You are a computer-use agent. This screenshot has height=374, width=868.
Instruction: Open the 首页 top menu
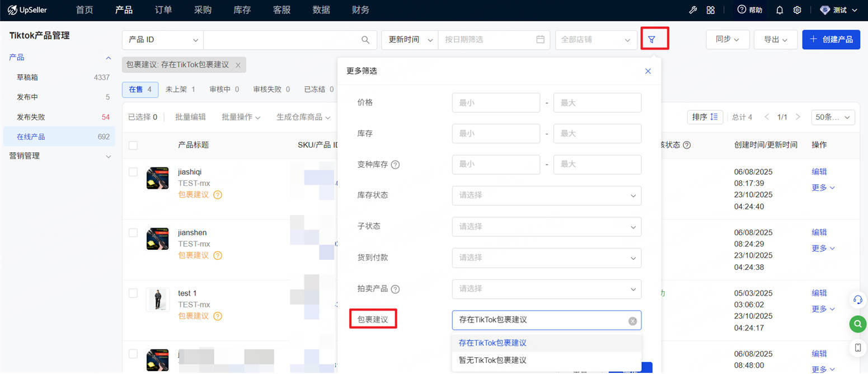[x=85, y=10]
